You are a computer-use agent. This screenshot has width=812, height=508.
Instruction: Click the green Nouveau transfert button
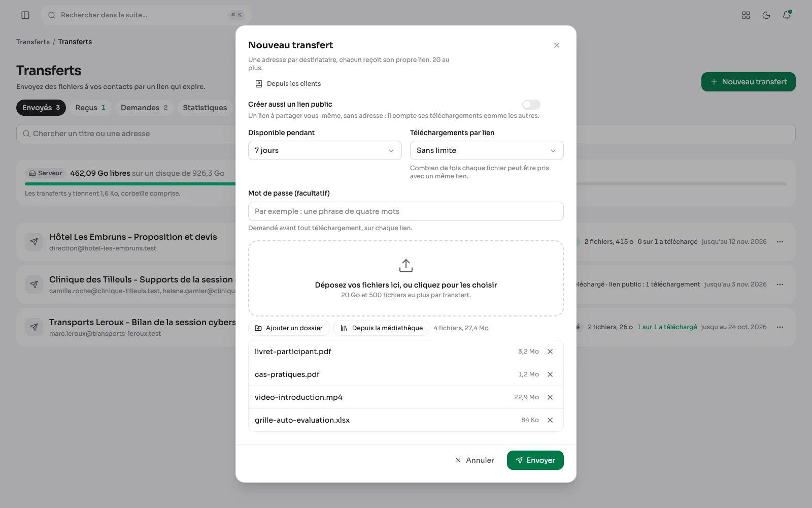[x=749, y=82]
